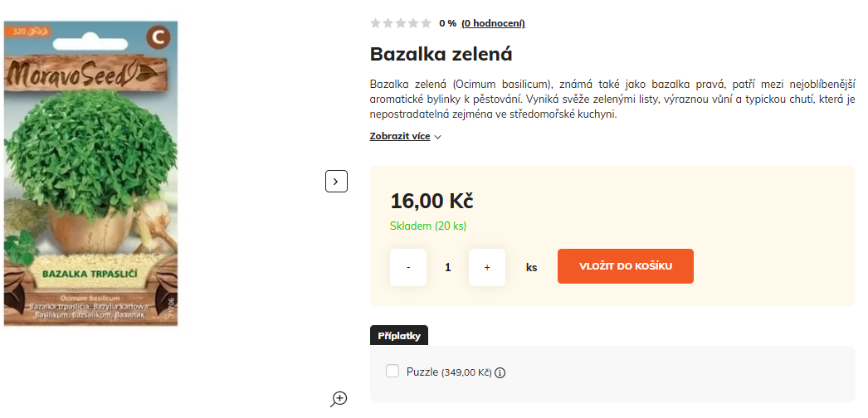Click the Puzzle (349,00 Kč) label text

coord(449,372)
